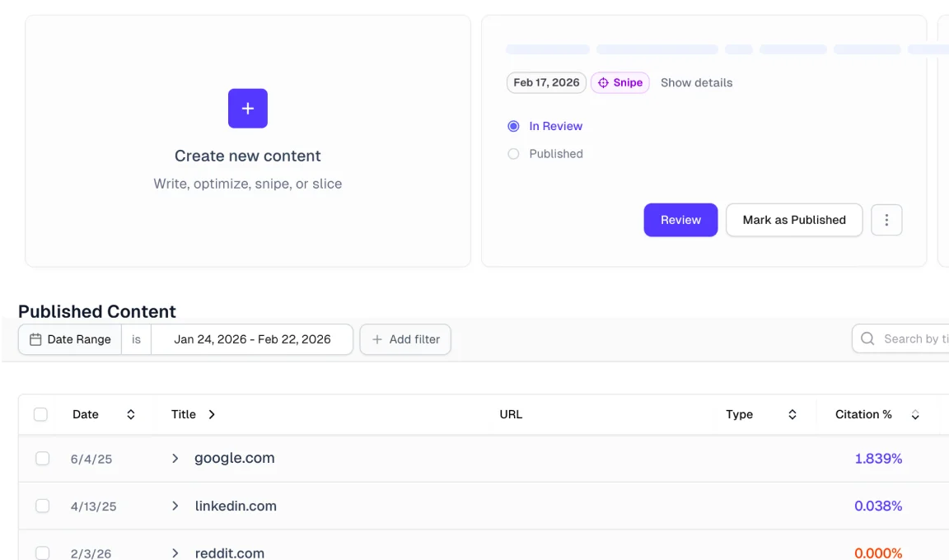949x560 pixels.
Task: Click the Show details link
Action: coord(696,82)
